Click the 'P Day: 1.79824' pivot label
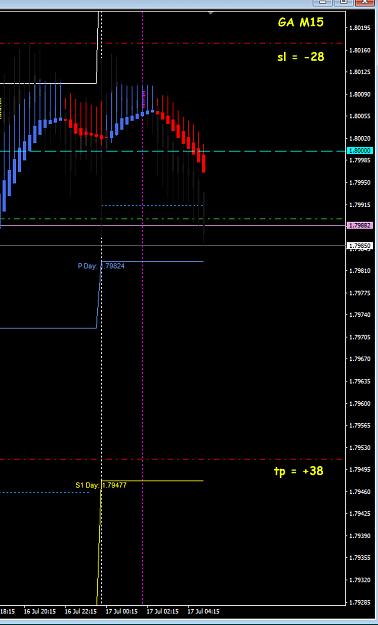The height and width of the screenshot is (625, 378). (x=101, y=266)
